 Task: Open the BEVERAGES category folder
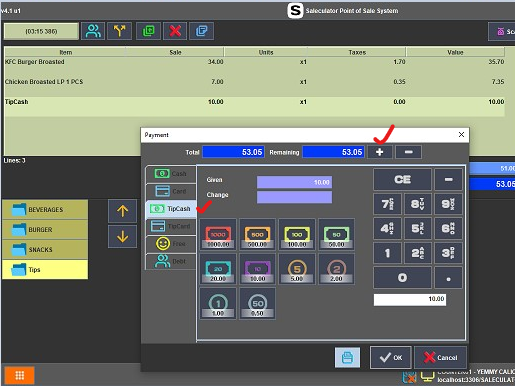pos(45,210)
